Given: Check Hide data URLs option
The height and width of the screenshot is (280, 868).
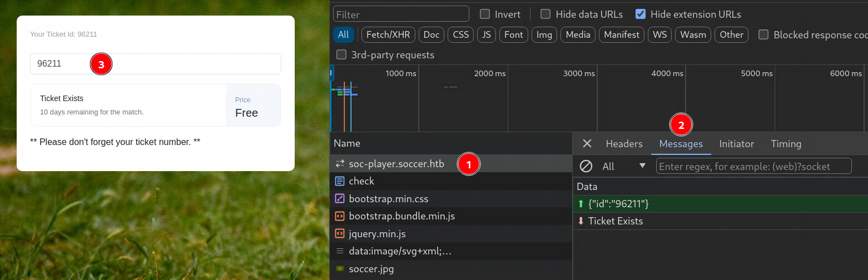Looking at the screenshot, I should (545, 14).
